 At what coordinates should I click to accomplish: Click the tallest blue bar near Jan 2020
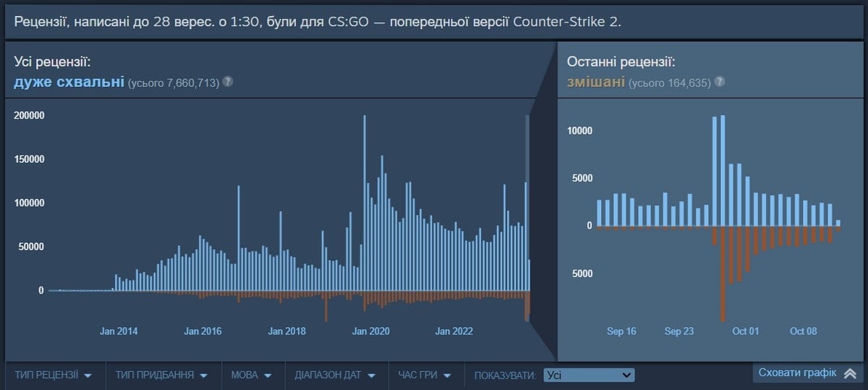click(x=365, y=203)
